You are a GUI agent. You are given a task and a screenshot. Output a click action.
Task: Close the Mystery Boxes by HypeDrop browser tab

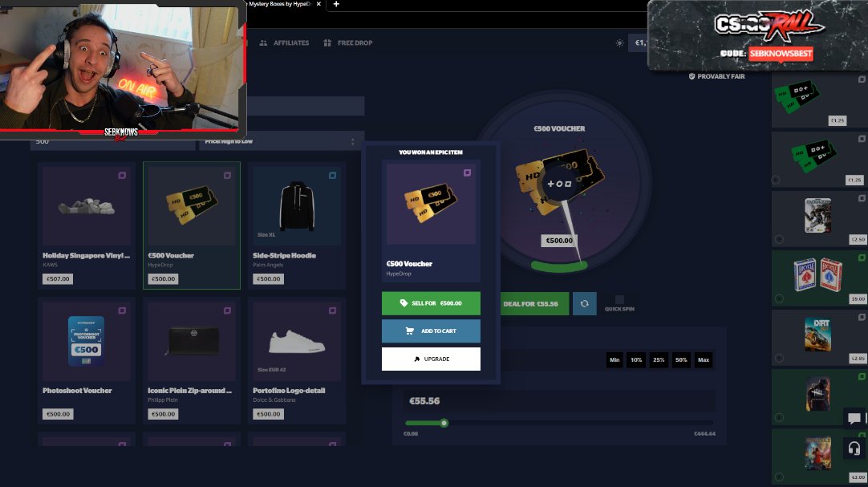click(318, 4)
